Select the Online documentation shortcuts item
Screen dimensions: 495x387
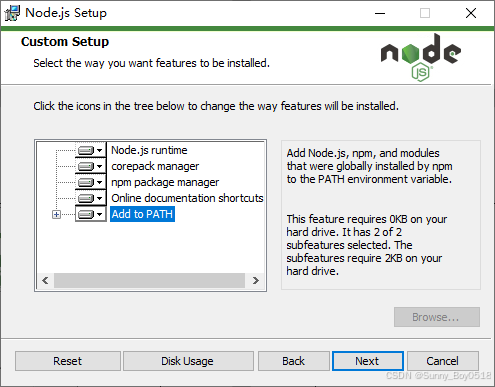[187, 198]
